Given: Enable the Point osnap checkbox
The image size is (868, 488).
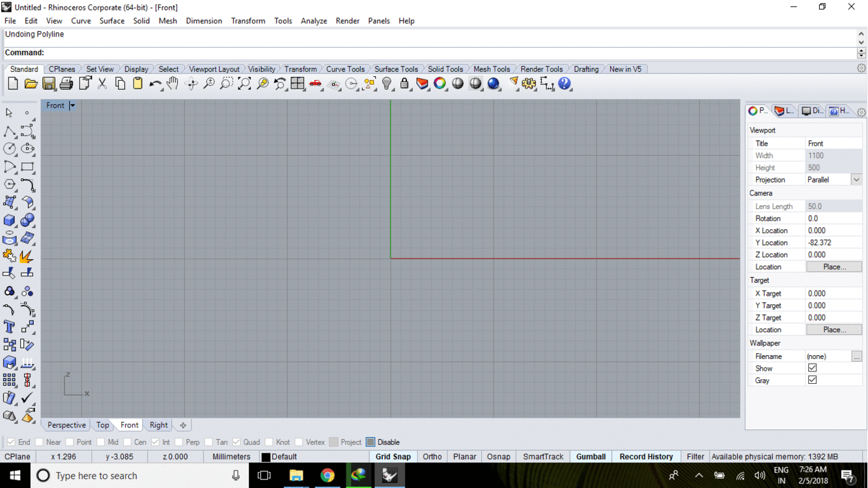Looking at the screenshot, I should tap(70, 442).
